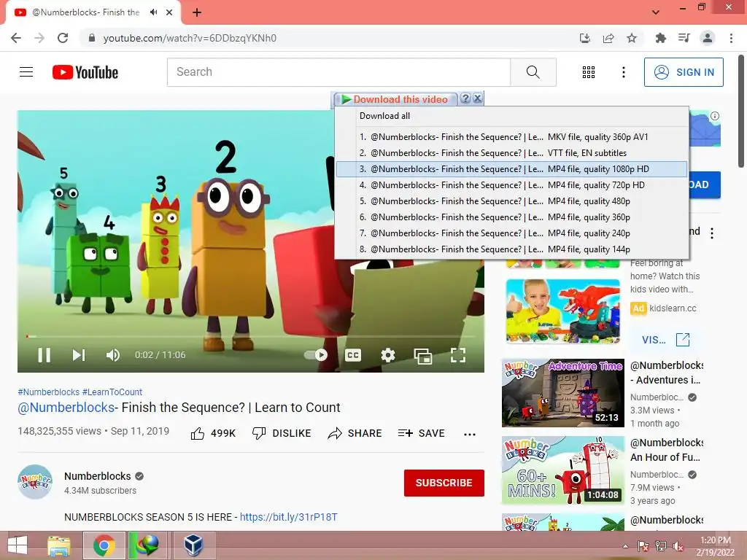747x560 pixels.
Task: Open VirtualBox from taskbar
Action: click(193, 545)
